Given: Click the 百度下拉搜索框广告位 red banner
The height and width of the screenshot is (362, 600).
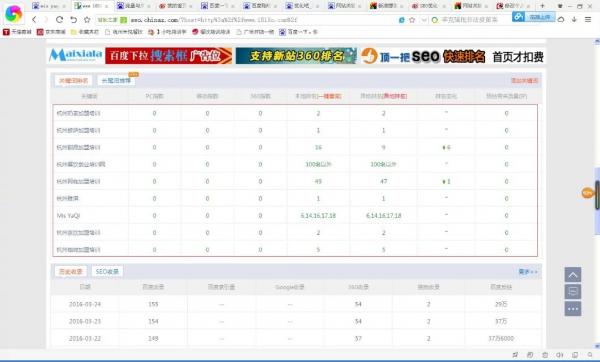Looking at the screenshot, I should pyautogui.click(x=168, y=56).
